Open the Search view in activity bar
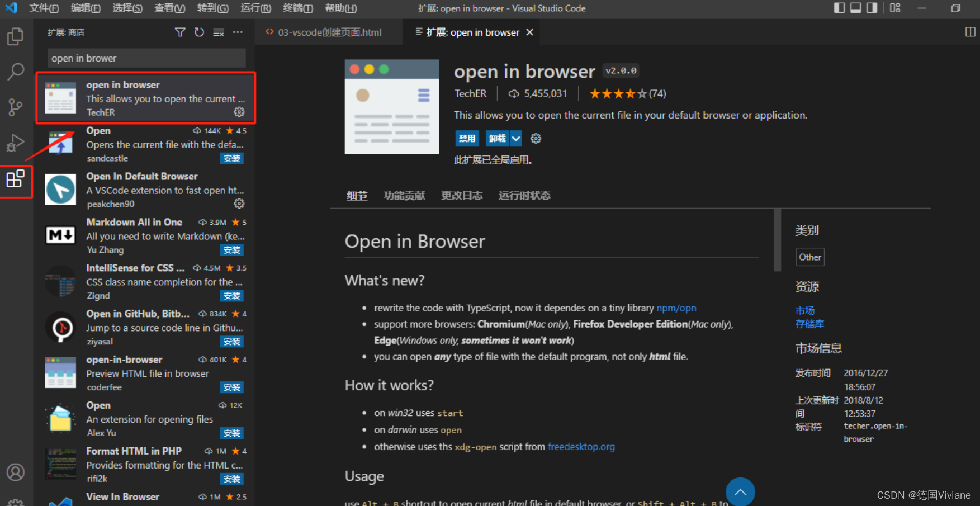This screenshot has width=980, height=506. (x=15, y=71)
